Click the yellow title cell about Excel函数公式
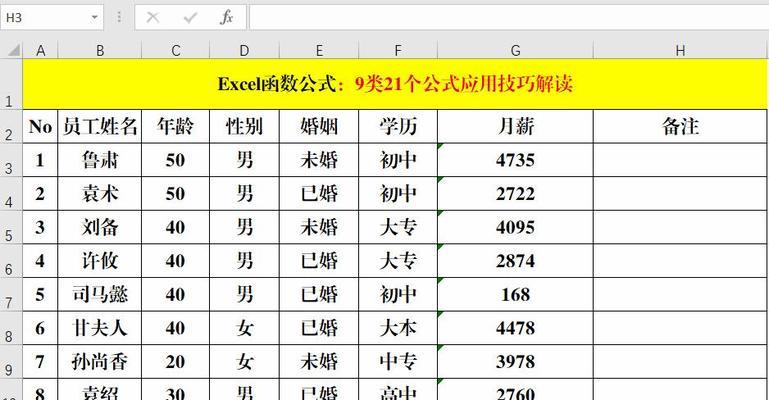The image size is (769, 400). point(395,84)
